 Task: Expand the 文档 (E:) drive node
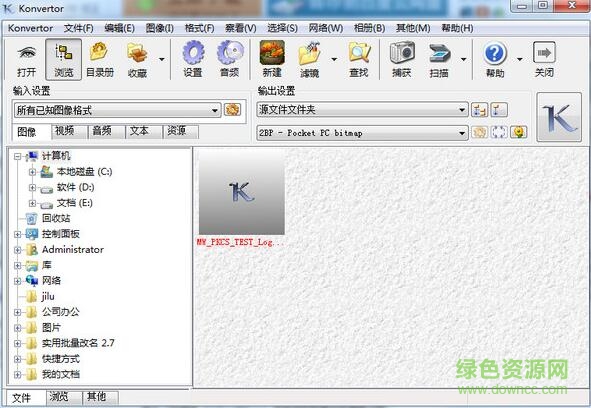pos(32,203)
